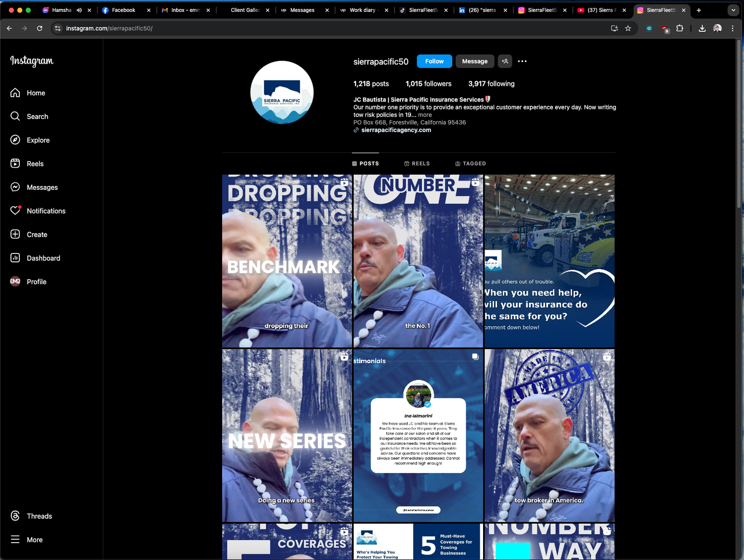The width and height of the screenshot is (744, 560).
Task: Mute audio on the Hamsha tab
Action: click(x=79, y=10)
